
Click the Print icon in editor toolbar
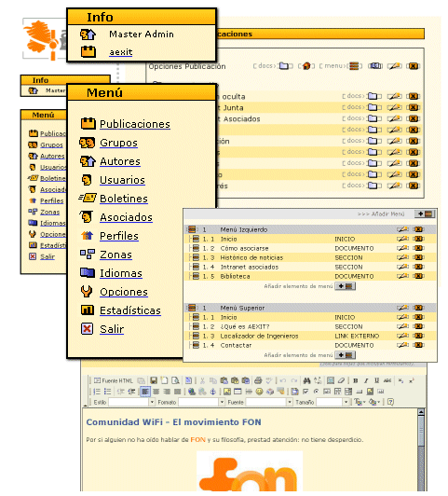258,380
